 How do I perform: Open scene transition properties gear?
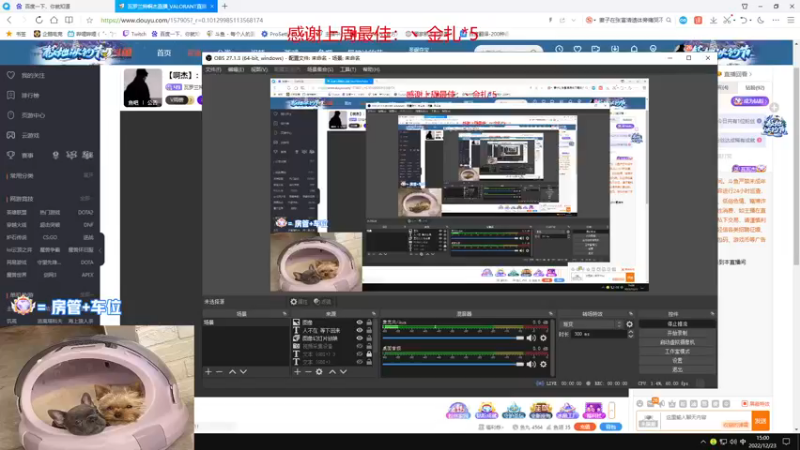point(630,324)
